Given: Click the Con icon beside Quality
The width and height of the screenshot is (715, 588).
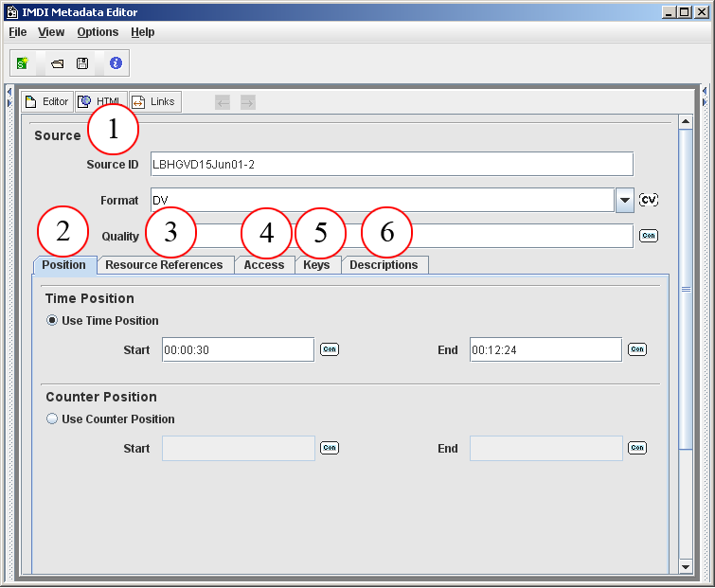Looking at the screenshot, I should (648, 236).
